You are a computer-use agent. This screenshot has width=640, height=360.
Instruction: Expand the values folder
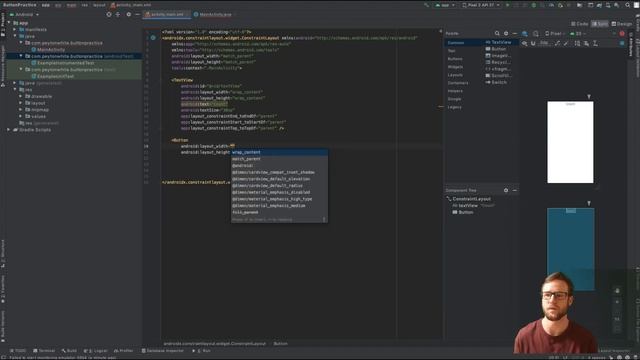tap(21, 116)
